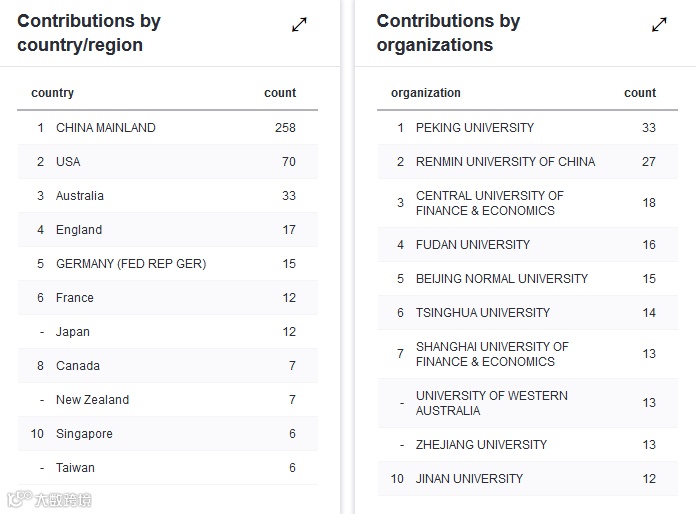Expand the Contributions by country/region panel
696x514 pixels.
(x=299, y=25)
